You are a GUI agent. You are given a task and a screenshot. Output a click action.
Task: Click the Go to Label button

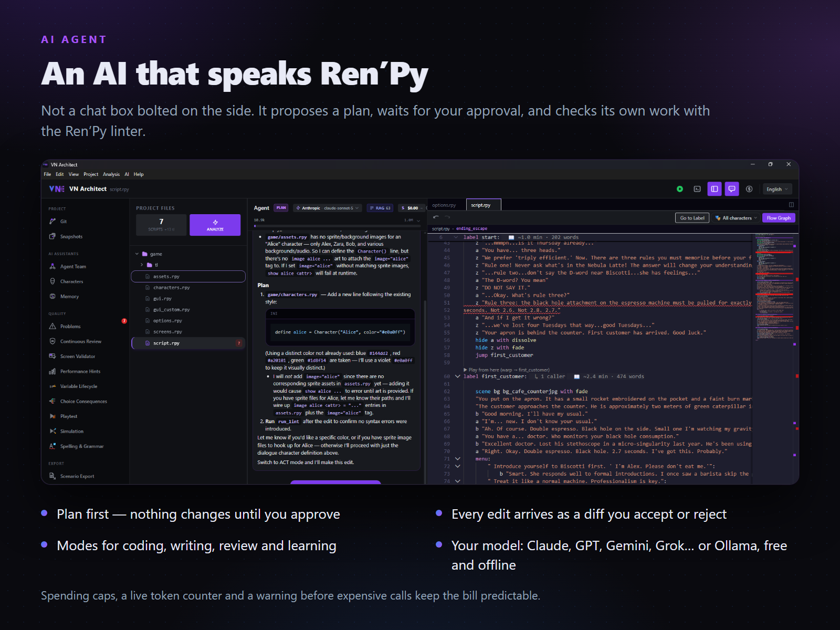[x=692, y=218]
